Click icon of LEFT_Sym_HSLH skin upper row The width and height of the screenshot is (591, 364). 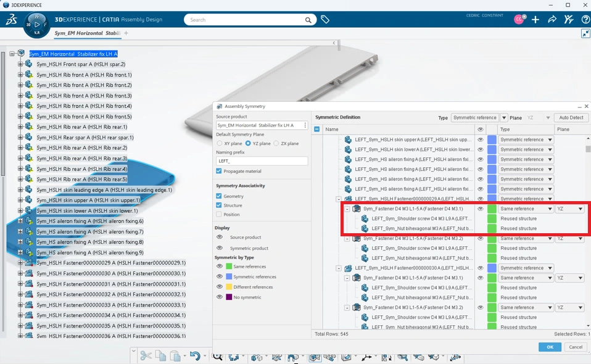tap(348, 140)
